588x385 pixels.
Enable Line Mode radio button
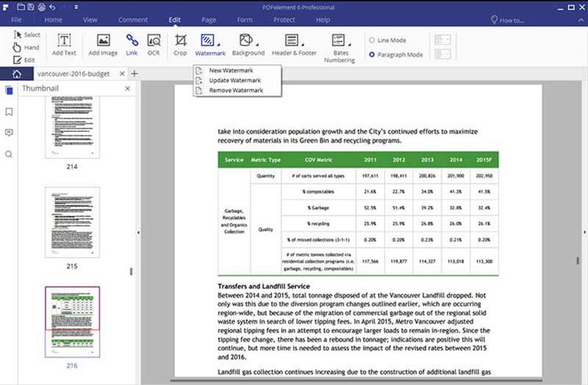coord(372,40)
